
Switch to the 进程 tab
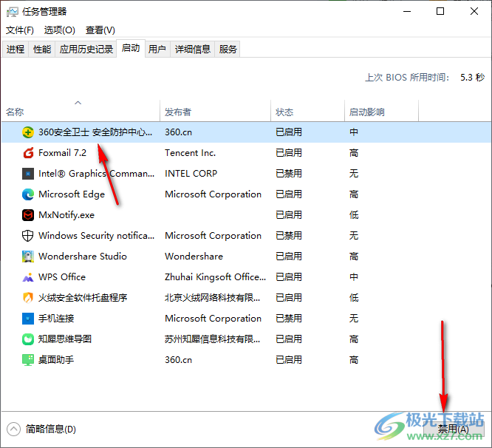16,49
